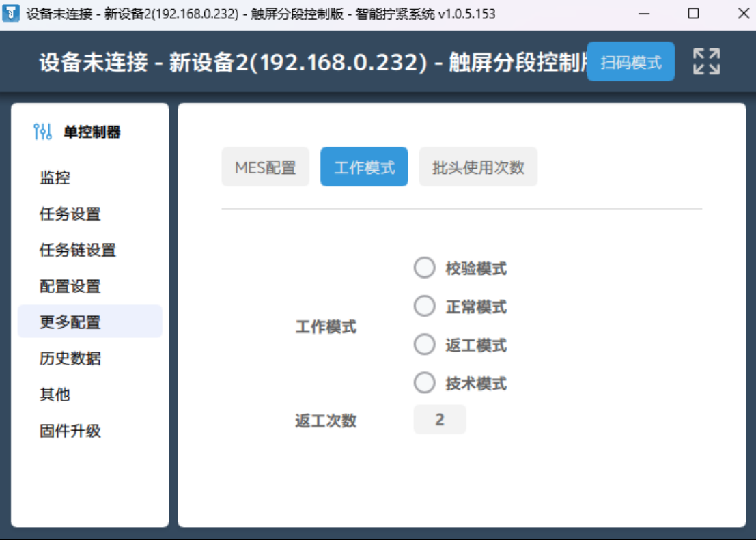Maximize the application window

693,14
